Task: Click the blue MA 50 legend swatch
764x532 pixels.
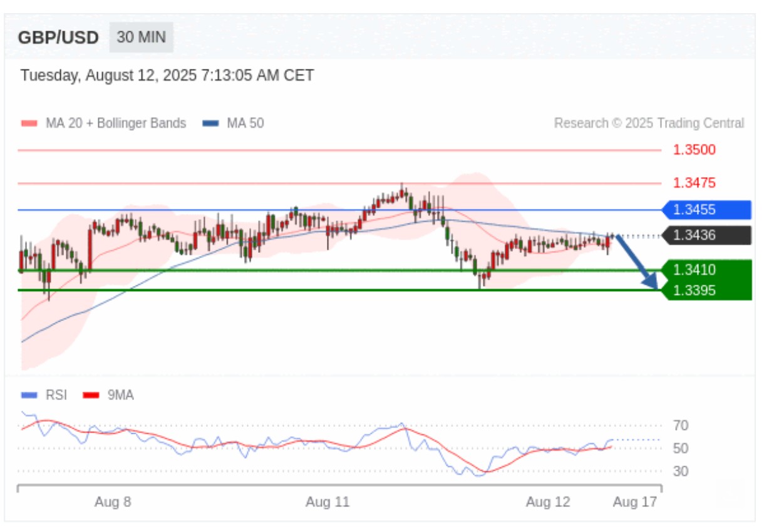Action: point(210,123)
